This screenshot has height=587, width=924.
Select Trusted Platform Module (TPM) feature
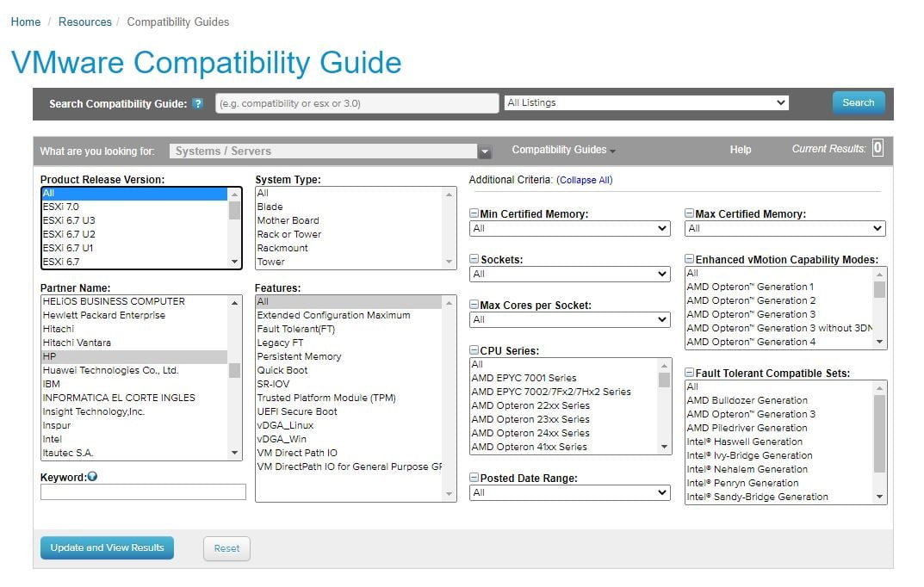click(349, 398)
